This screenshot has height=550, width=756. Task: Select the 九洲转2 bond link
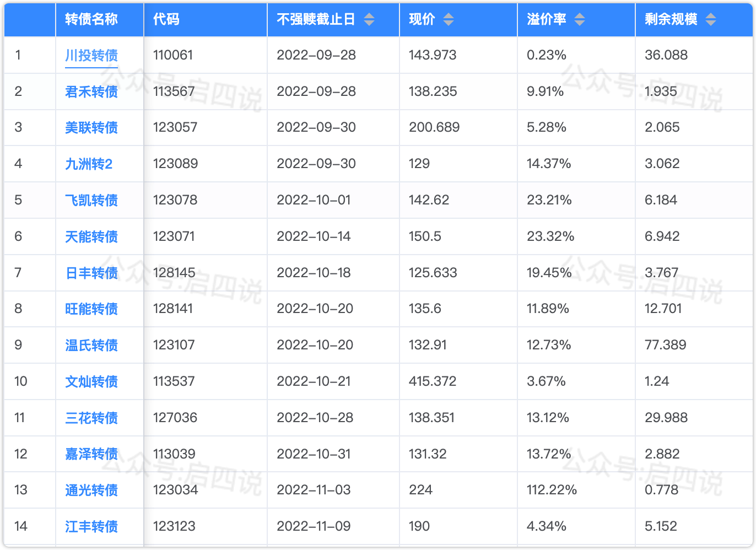89,164
